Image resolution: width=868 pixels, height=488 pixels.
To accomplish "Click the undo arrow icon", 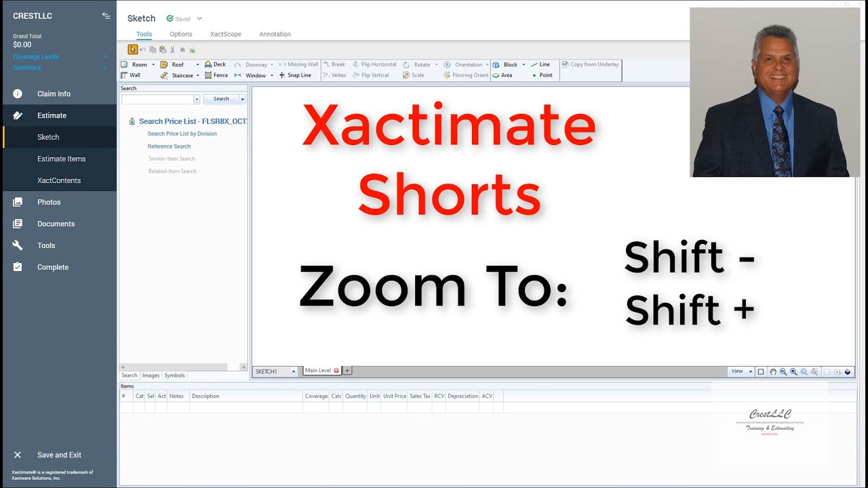I will pyautogui.click(x=143, y=49).
